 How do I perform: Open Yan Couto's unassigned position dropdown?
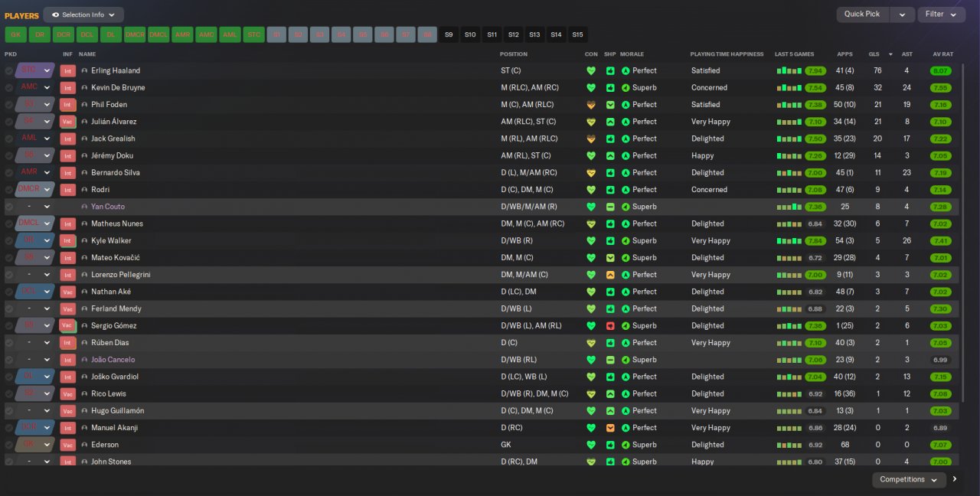pos(35,207)
